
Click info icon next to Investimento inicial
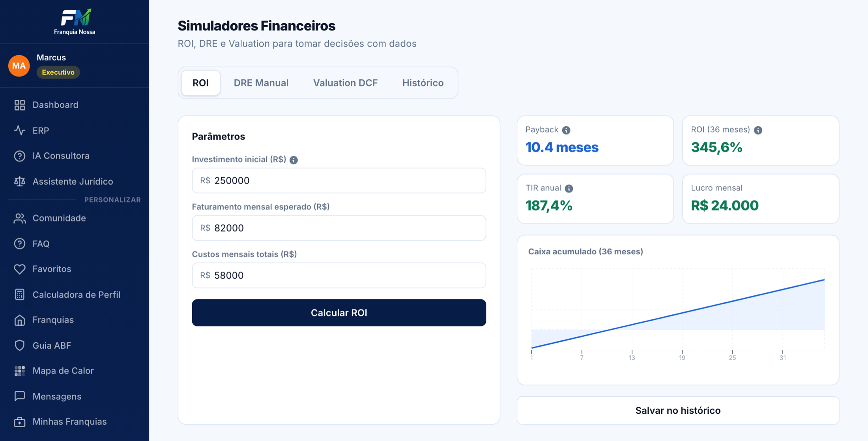[294, 160]
